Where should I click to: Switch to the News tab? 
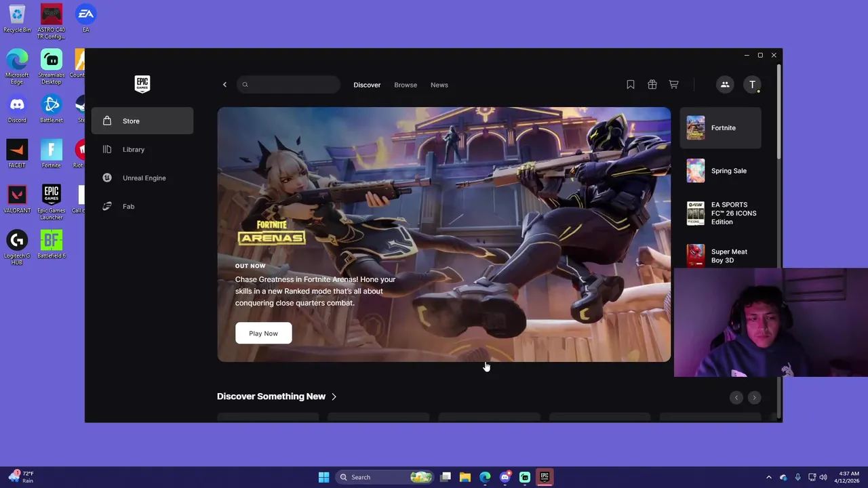pos(439,85)
